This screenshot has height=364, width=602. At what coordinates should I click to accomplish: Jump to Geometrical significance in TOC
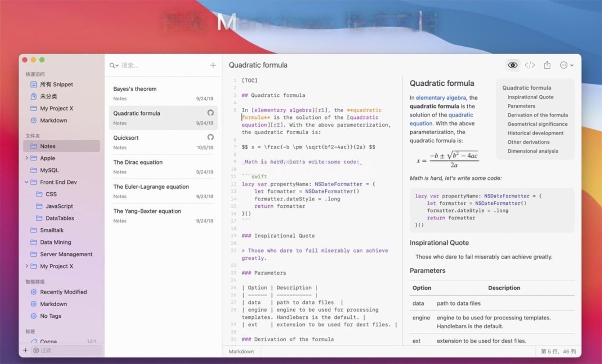[x=537, y=124]
